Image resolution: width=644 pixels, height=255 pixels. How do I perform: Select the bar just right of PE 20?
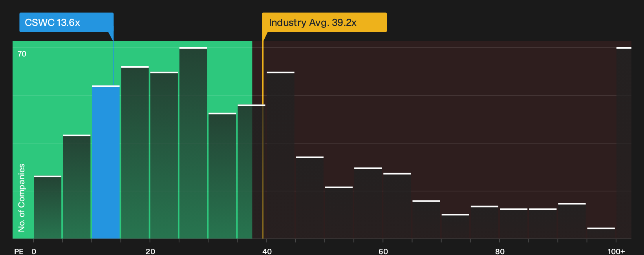click(x=164, y=155)
